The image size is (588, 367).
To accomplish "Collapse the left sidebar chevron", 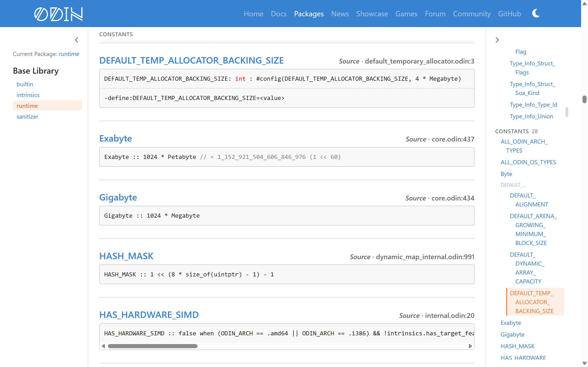I will click(x=76, y=40).
